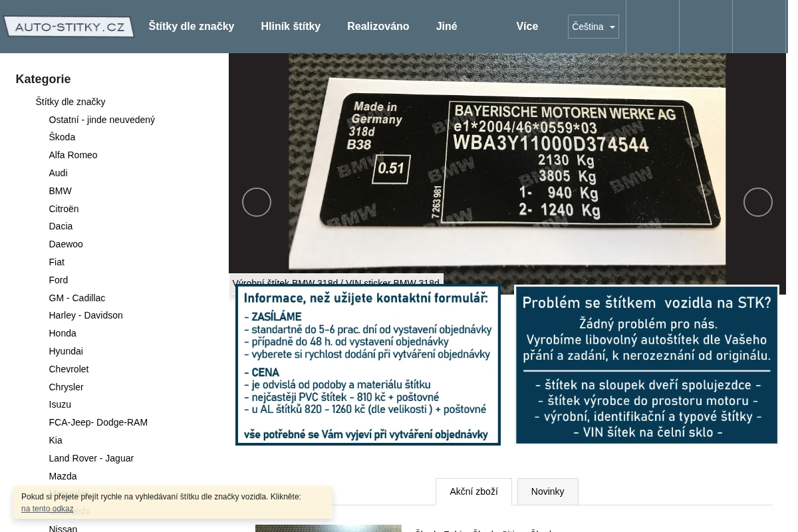Open the Isuzu category

point(60,404)
